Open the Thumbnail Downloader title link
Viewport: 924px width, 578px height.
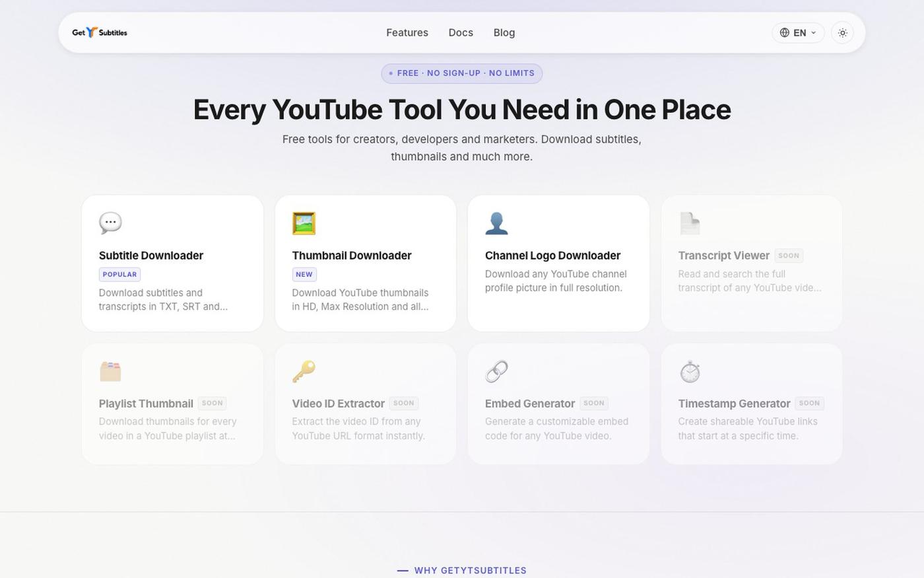352,256
